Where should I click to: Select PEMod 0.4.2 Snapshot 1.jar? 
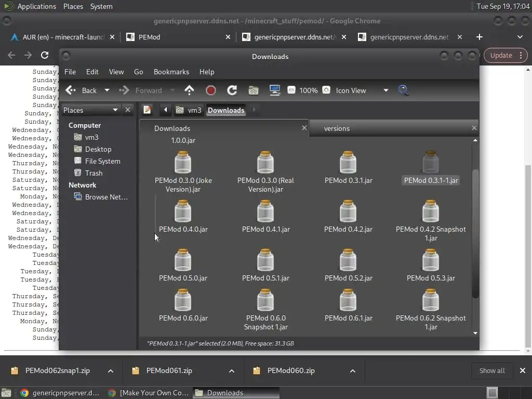point(431,221)
